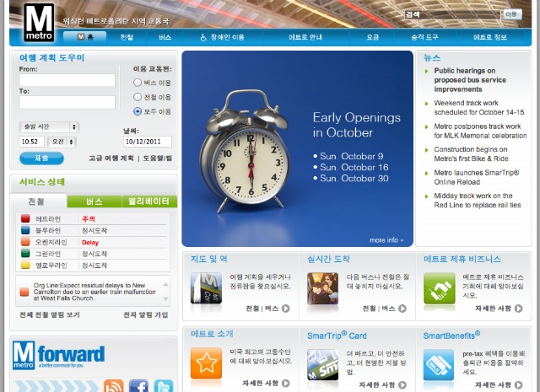Switch to the green 버스 service status tab

[x=94, y=201]
